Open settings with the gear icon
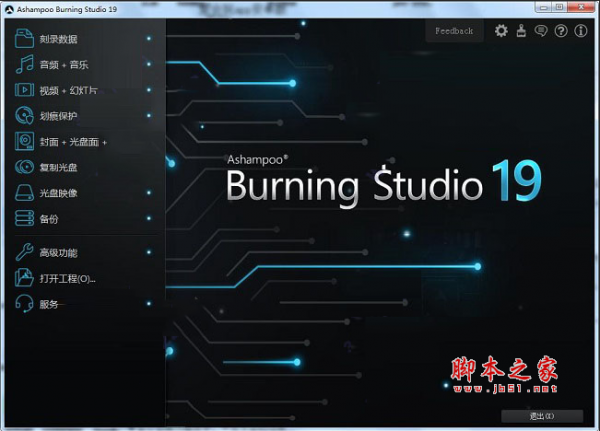The height and width of the screenshot is (431, 600). point(501,31)
